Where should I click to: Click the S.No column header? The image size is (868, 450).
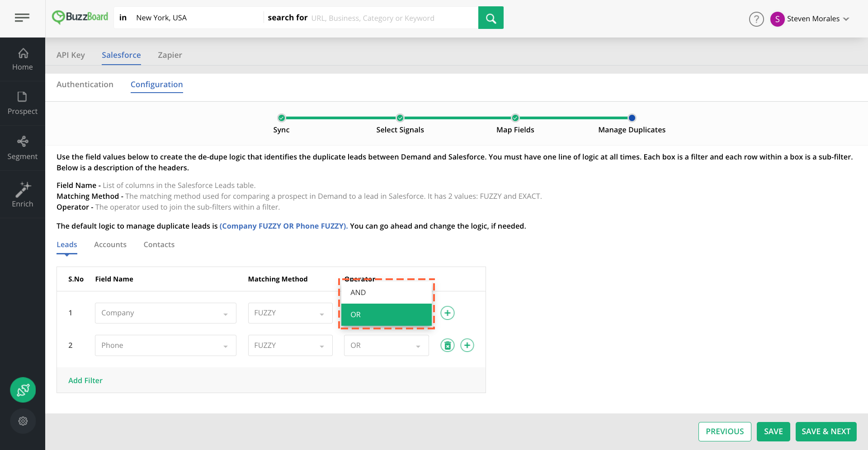click(x=76, y=279)
